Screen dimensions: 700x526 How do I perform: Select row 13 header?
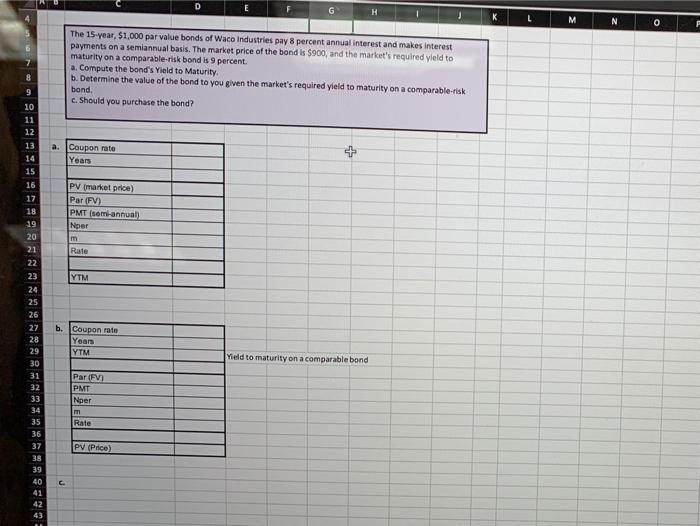29,146
